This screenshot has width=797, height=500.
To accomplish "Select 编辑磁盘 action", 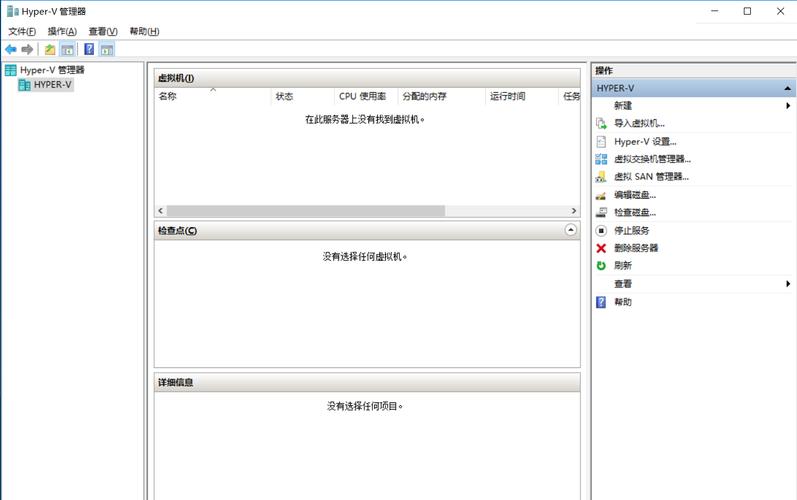I will (635, 195).
